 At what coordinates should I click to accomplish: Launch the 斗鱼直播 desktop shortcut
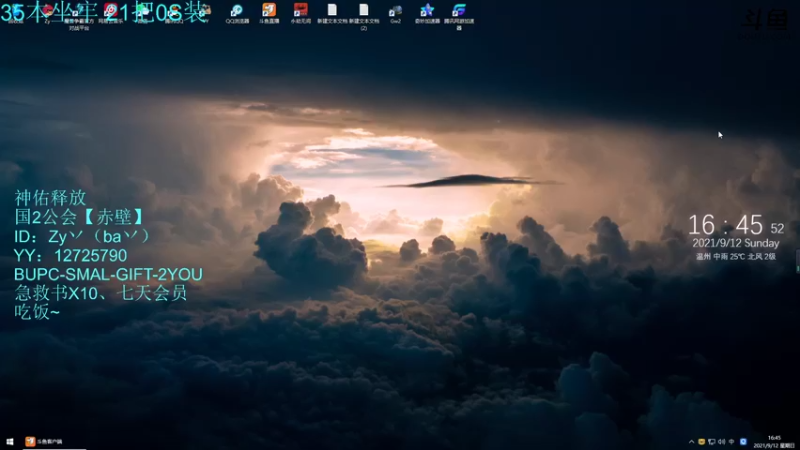(x=269, y=14)
